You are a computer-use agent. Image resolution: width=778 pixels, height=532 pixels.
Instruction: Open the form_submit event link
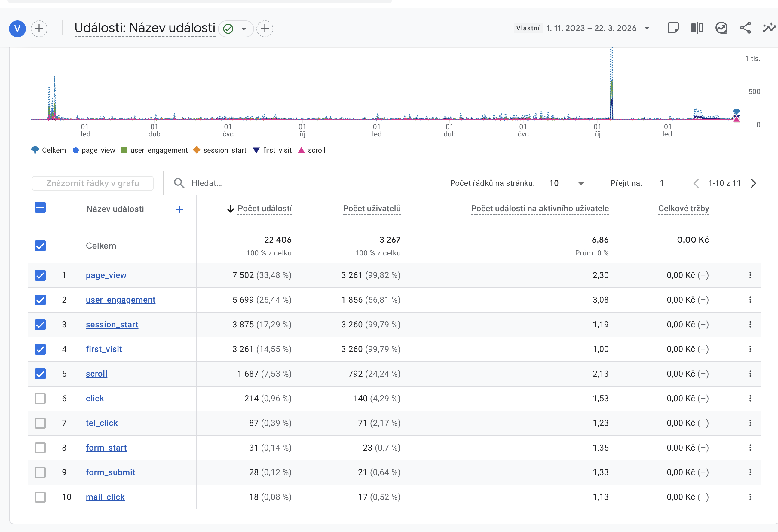point(110,472)
